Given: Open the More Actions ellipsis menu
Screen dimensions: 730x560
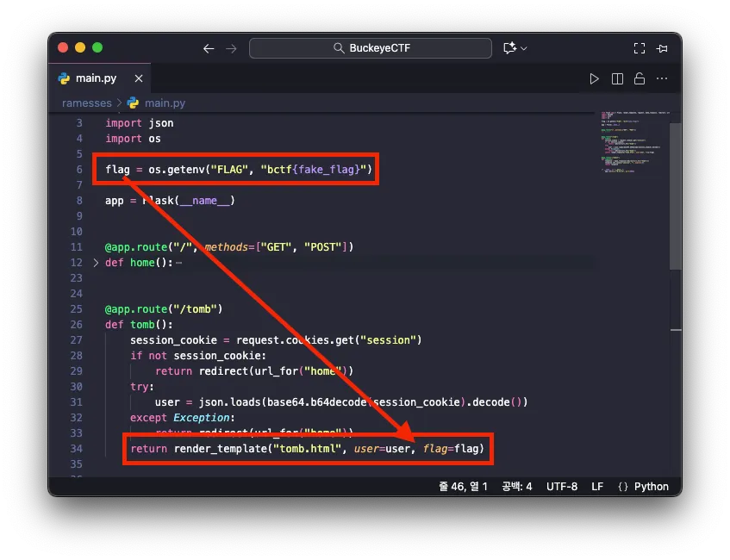Looking at the screenshot, I should coord(662,78).
